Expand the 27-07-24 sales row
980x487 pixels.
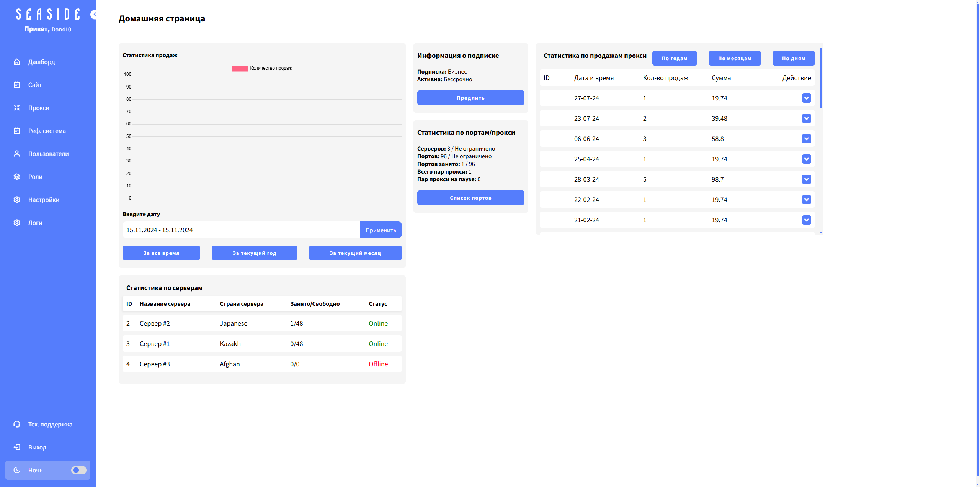coord(806,98)
